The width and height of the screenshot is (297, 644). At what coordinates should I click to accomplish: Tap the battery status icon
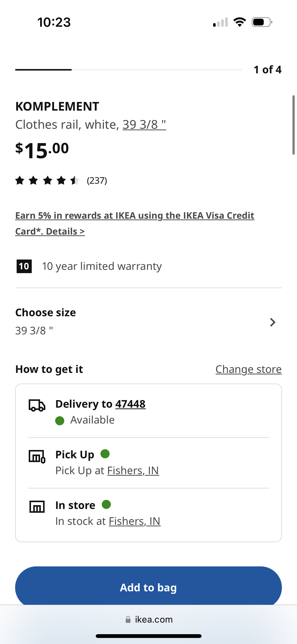(262, 22)
